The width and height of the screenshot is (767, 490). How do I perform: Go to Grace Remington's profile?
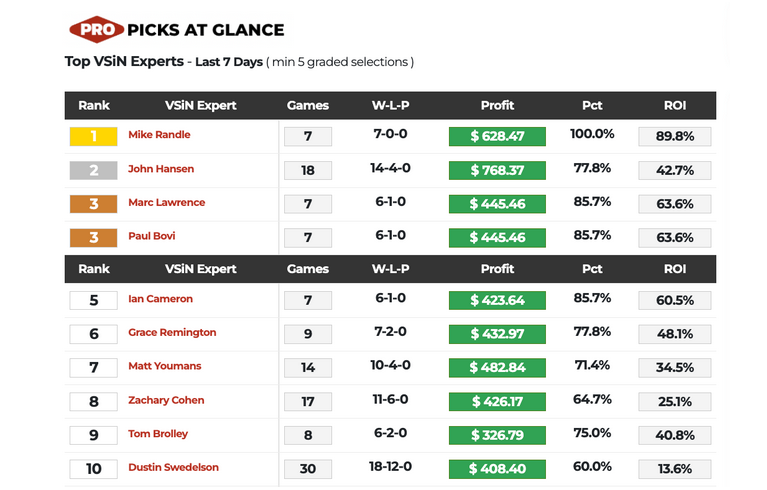[x=172, y=332]
